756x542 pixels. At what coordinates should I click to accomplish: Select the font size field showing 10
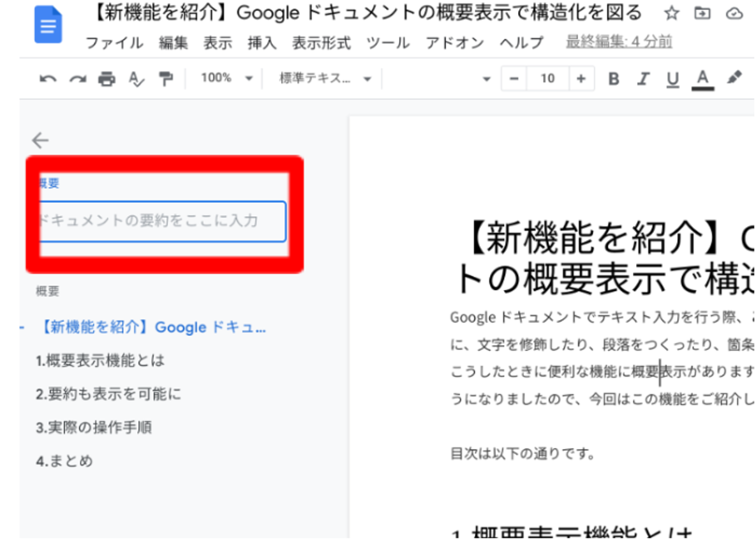tap(548, 79)
